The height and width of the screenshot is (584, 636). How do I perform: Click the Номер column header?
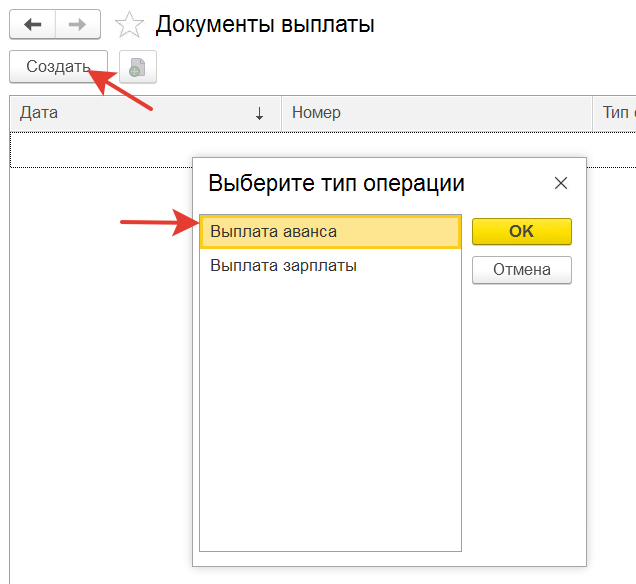coord(436,113)
